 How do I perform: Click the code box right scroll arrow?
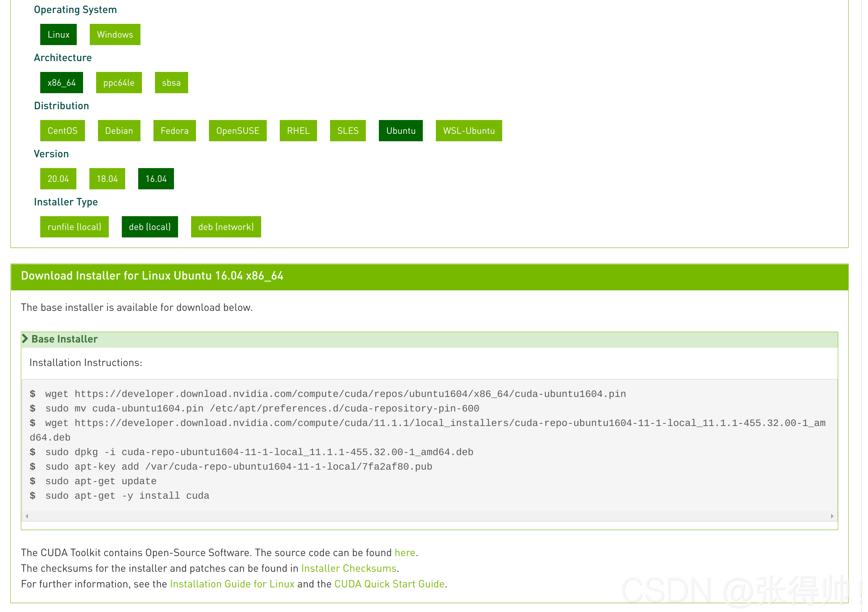coord(832,516)
